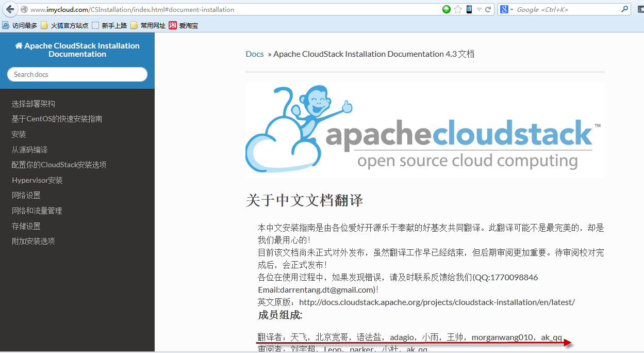The image size is (644, 353).
Task: Open the 选择部署架构 sidebar item
Action: point(34,104)
